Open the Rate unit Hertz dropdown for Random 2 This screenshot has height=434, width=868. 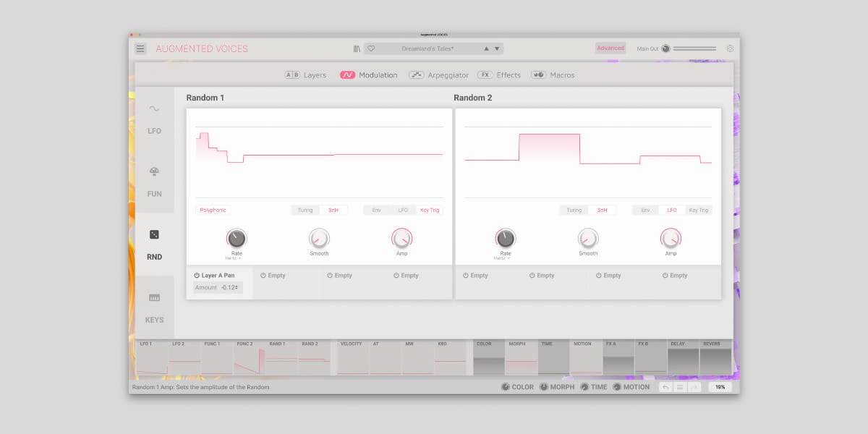503,258
